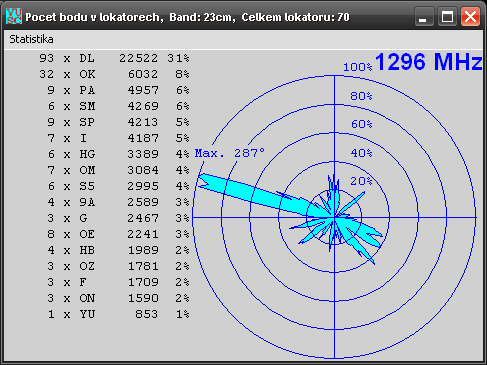Click the 80% ring label
Viewport: 487px width, 365px height.
361,96
